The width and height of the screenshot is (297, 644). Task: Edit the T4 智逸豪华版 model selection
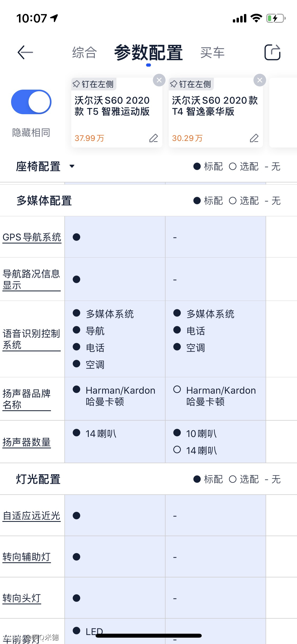coord(254,138)
